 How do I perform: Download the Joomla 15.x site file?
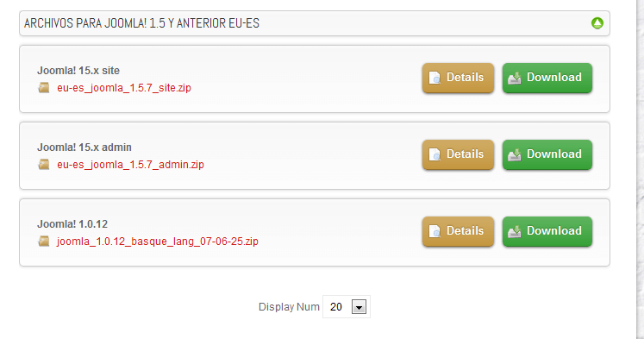pyautogui.click(x=547, y=78)
